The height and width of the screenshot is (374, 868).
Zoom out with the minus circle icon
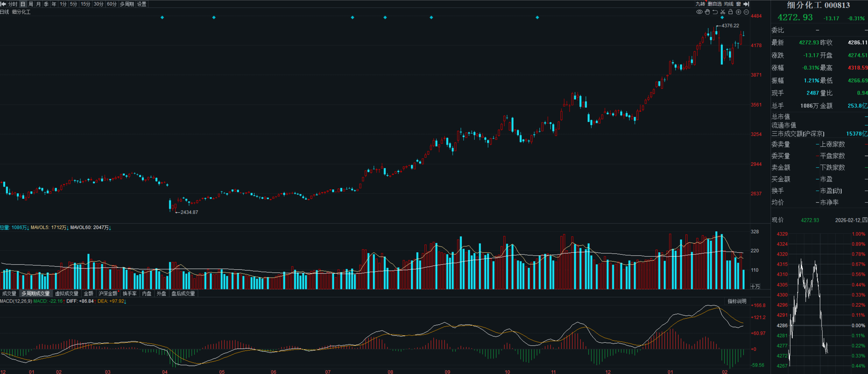pos(746,12)
